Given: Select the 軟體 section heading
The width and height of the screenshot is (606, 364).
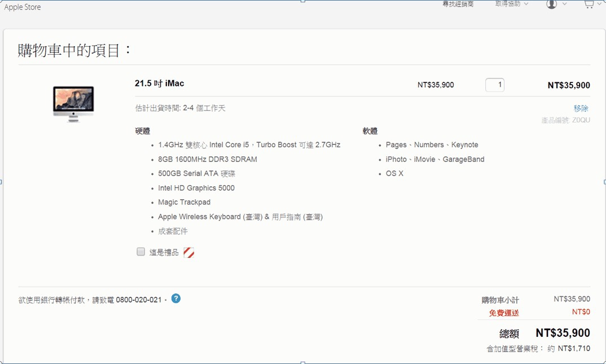Looking at the screenshot, I should pyautogui.click(x=370, y=131).
